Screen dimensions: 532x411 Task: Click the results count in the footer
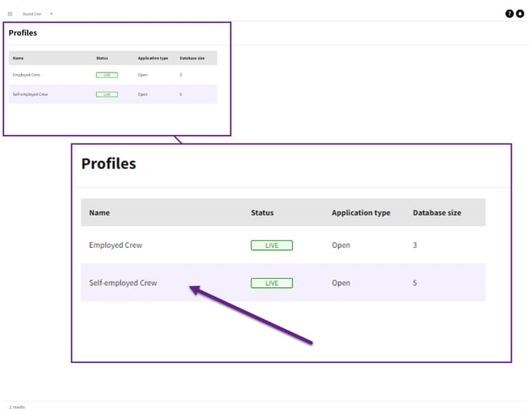[17, 407]
